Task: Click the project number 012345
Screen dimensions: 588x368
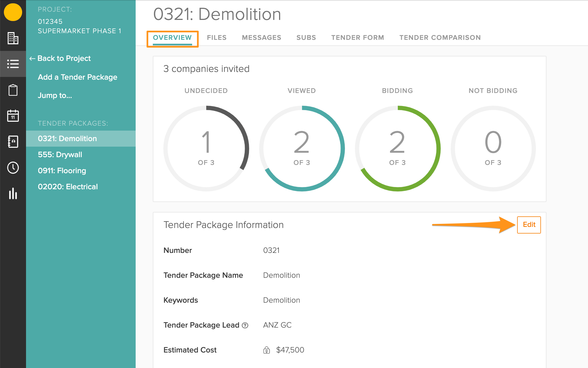Action: tap(50, 22)
